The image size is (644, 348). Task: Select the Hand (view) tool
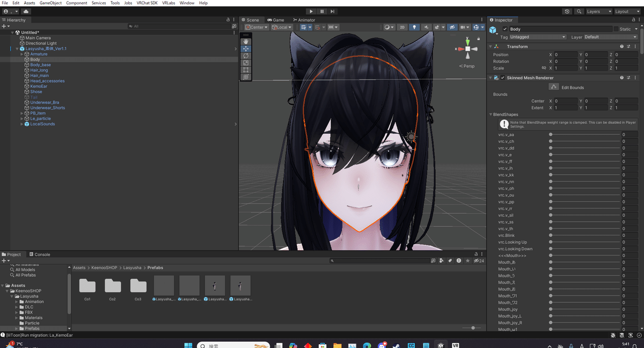[x=246, y=41]
